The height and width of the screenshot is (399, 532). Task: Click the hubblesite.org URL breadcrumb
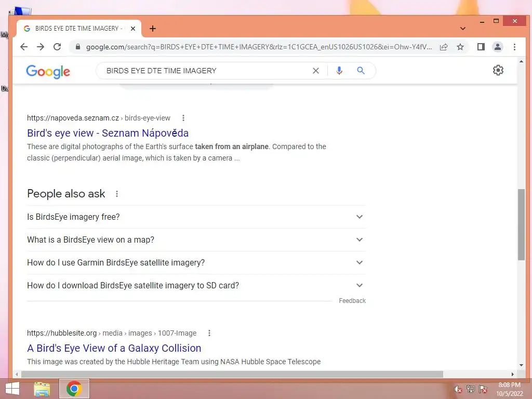click(112, 333)
